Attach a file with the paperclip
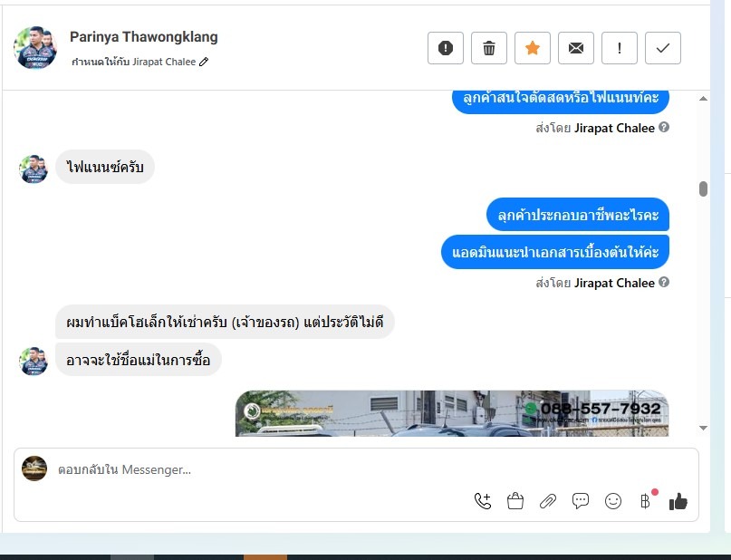 click(548, 501)
